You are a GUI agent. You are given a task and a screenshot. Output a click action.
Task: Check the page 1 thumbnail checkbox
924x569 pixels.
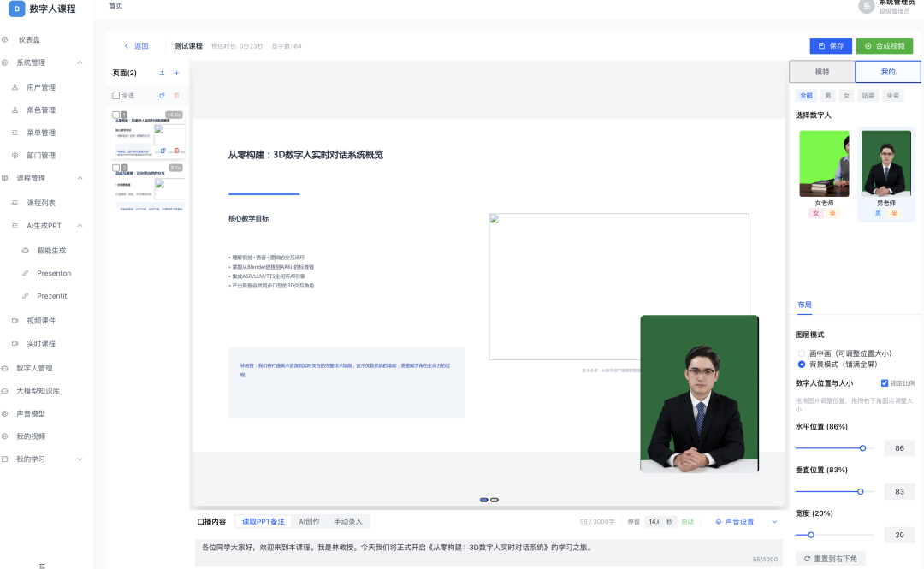click(116, 115)
